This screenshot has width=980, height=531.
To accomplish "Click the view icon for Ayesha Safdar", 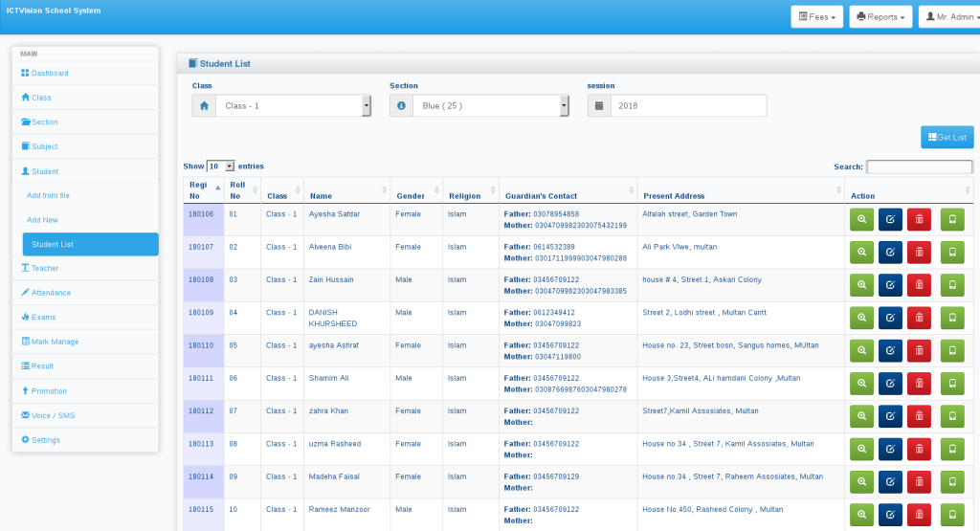I will tap(861, 219).
